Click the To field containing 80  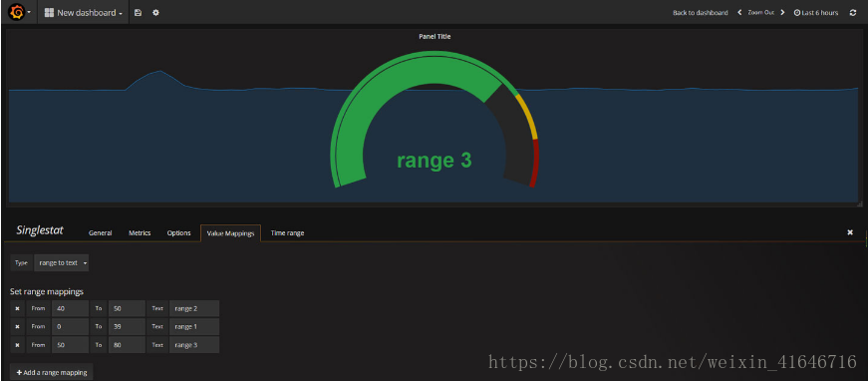point(127,345)
